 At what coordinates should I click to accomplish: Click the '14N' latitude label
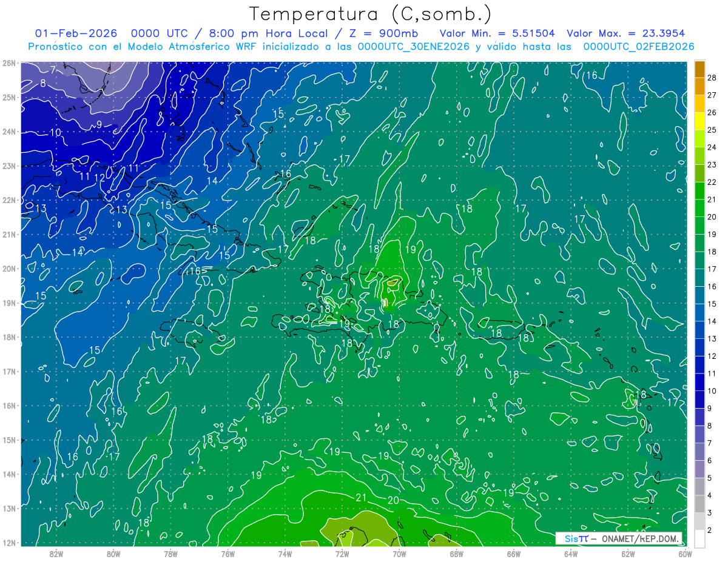click(8, 474)
